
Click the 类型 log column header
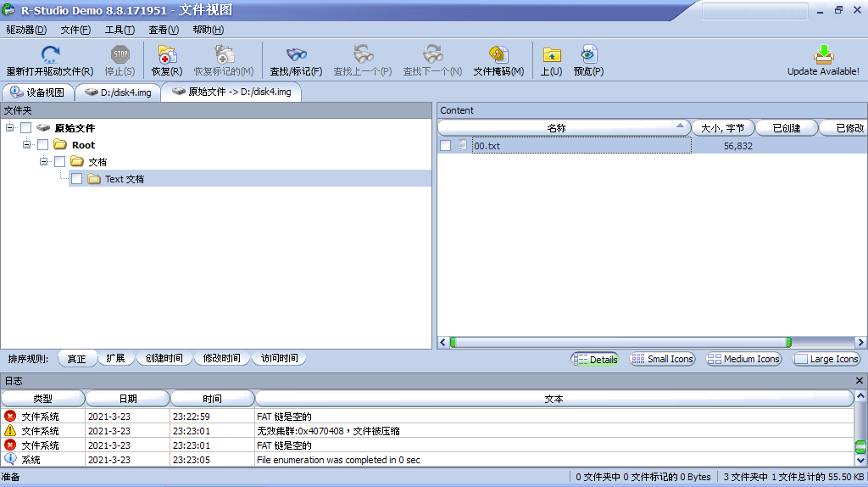pos(42,399)
